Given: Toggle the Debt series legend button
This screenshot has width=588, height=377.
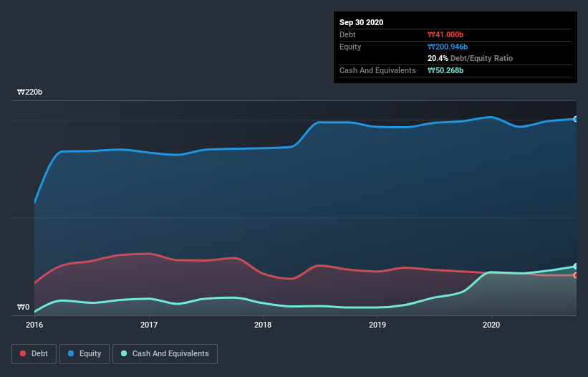Looking at the screenshot, I should [34, 354].
